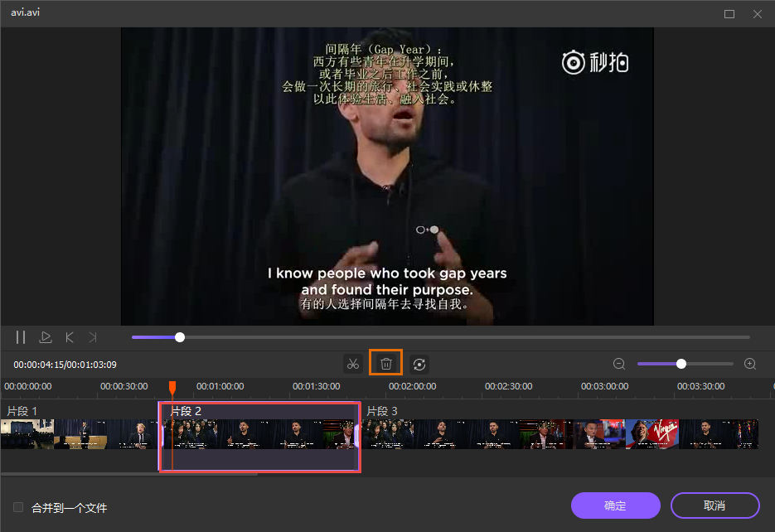This screenshot has width=775, height=532.
Task: Click the 00:02:00:00 mark on timeline ruler
Action: 412,386
